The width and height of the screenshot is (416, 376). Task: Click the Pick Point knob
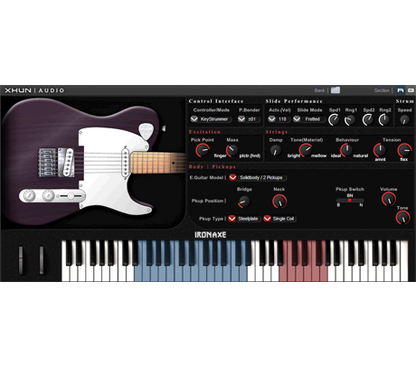coord(202,150)
